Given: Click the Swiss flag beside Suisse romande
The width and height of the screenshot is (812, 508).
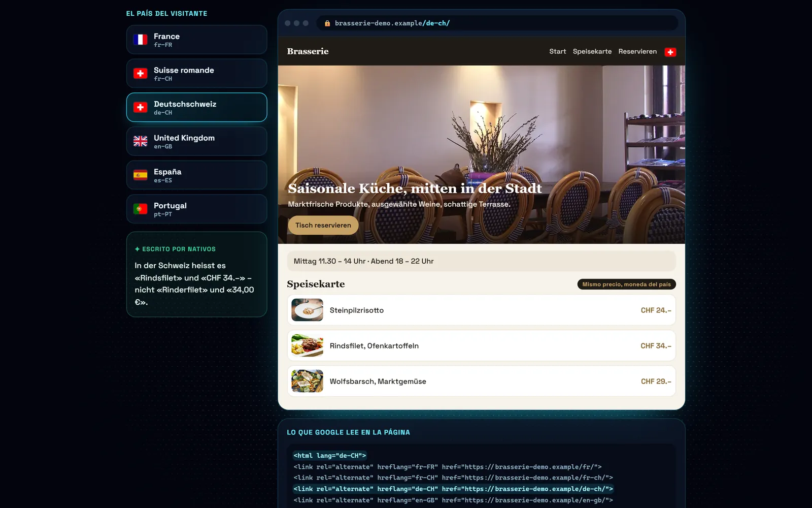Looking at the screenshot, I should click(140, 74).
